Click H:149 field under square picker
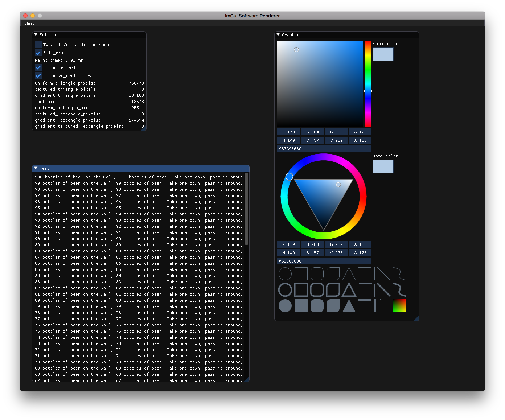This screenshot has width=505, height=420. [x=288, y=140]
